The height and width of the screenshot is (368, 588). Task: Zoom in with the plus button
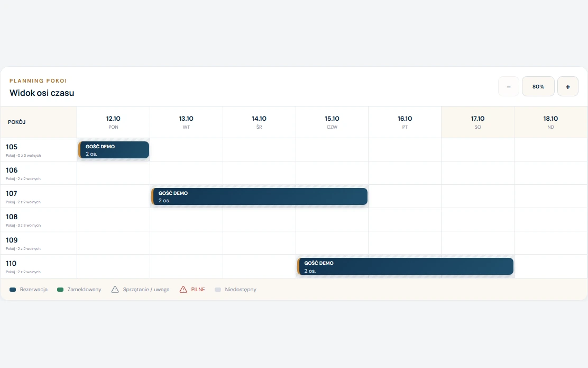[x=568, y=87]
